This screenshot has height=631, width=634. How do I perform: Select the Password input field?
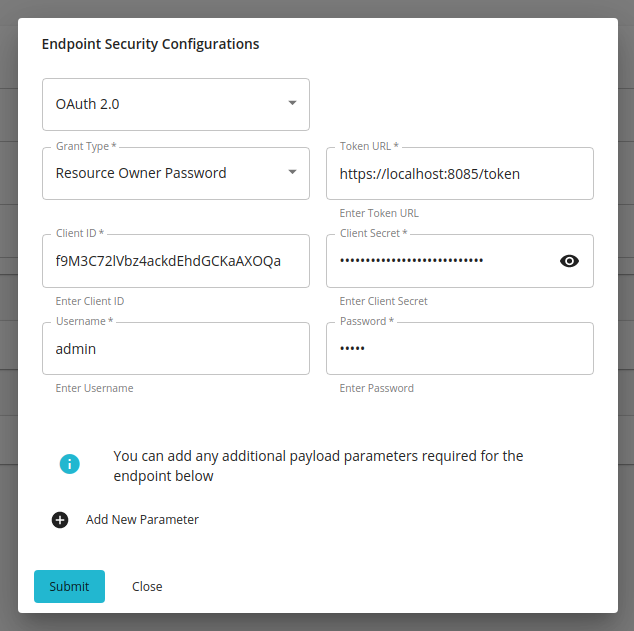pos(459,349)
